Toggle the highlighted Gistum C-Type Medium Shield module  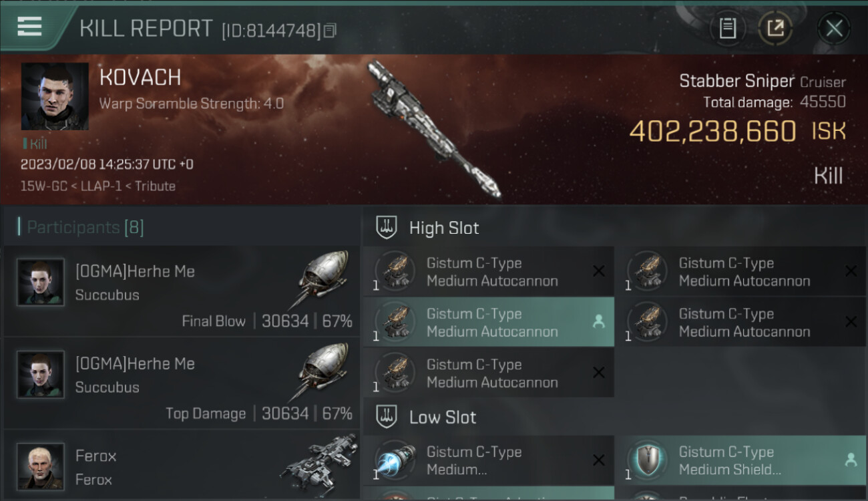pos(740,461)
